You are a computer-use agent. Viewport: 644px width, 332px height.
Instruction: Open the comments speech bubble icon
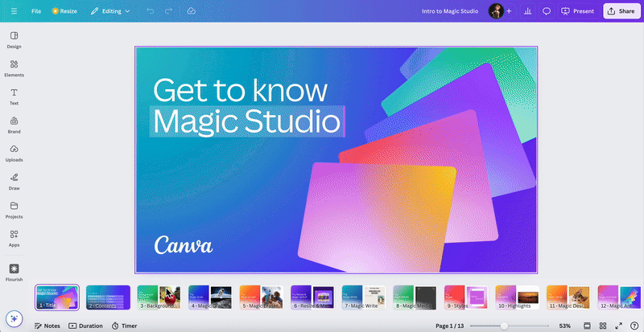(547, 11)
